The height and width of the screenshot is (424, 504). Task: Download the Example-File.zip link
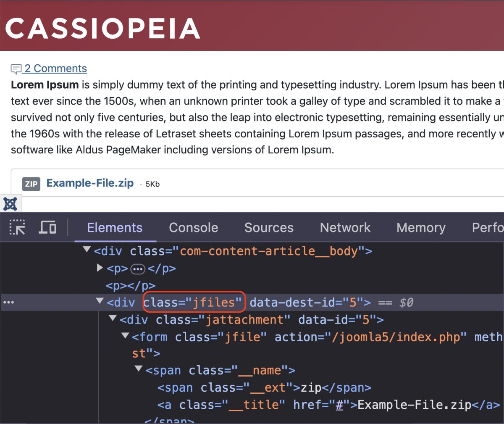point(90,183)
